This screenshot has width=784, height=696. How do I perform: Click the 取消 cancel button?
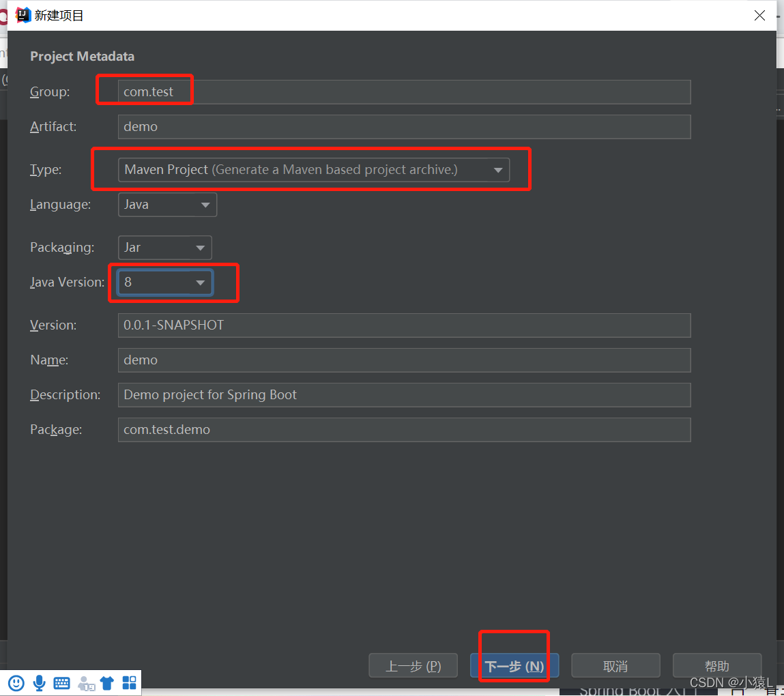(615, 665)
